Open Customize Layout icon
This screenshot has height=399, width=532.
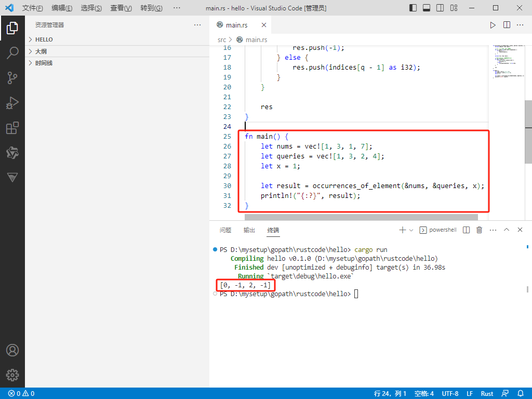coord(454,8)
